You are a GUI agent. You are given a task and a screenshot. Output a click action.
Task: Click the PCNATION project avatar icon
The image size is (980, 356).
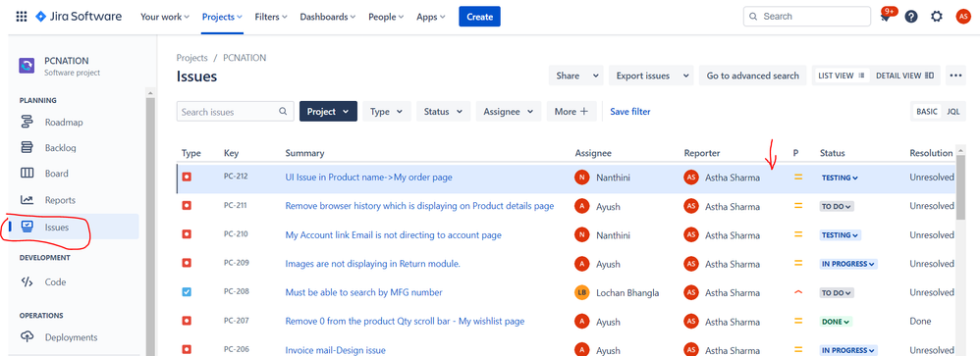point(27,66)
